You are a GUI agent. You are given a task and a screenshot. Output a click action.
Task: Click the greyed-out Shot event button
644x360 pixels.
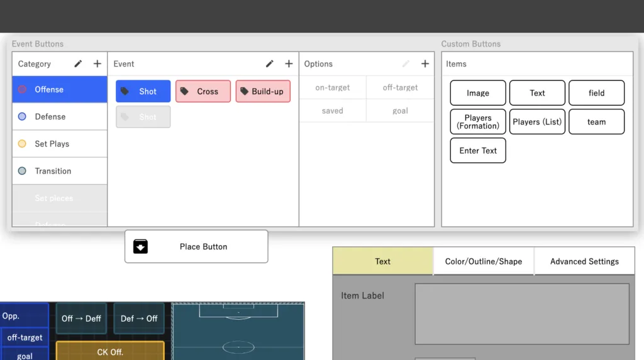pos(143,117)
